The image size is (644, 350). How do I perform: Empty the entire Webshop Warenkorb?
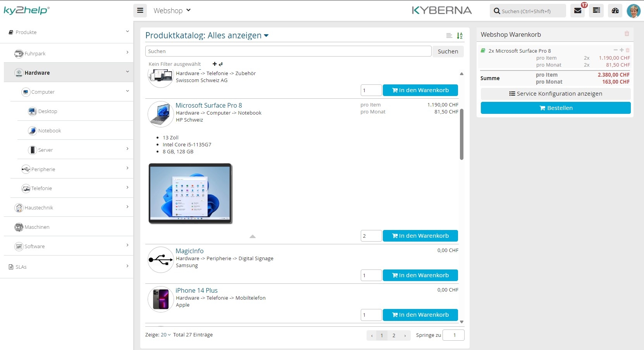627,34
